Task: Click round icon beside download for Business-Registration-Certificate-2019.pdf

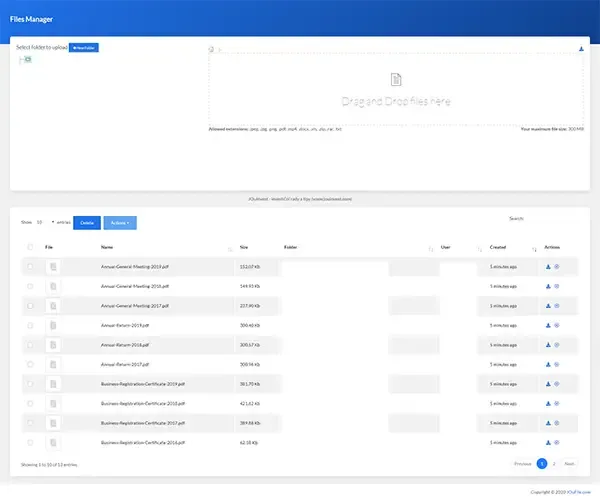Action: point(557,384)
